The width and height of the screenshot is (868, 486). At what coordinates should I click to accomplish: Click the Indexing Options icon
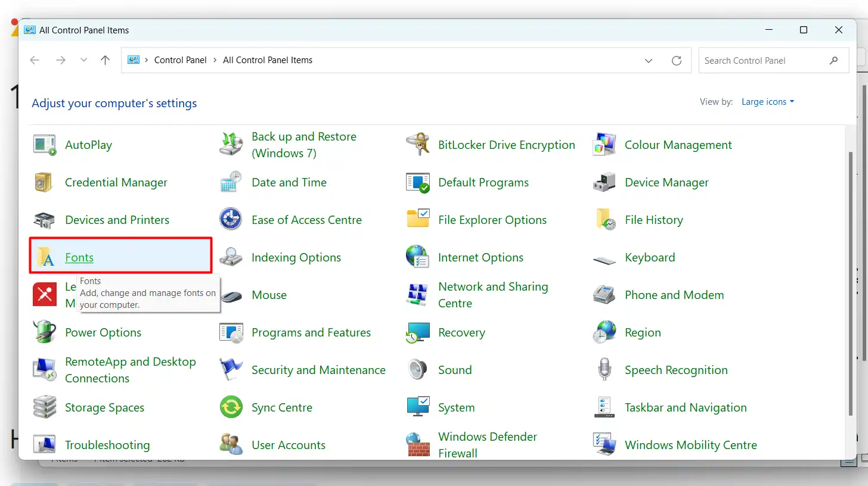pos(231,257)
